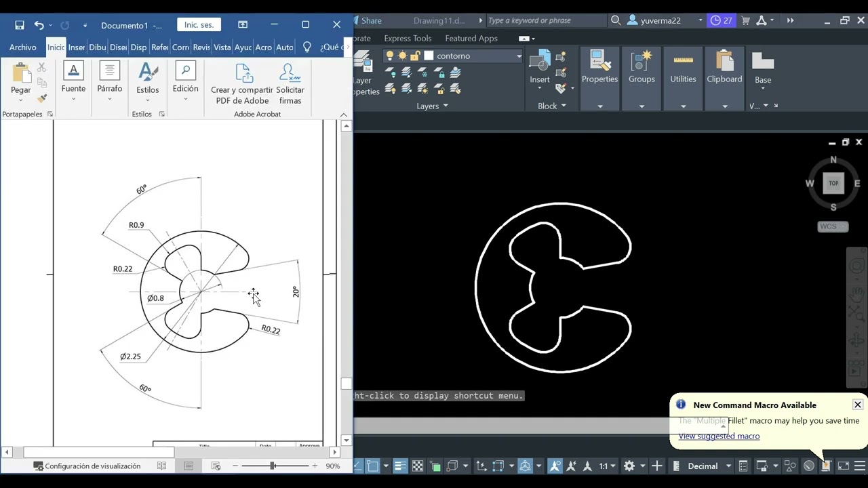Collapse the Word ribbon with chevron
868x488 pixels.
[344, 115]
